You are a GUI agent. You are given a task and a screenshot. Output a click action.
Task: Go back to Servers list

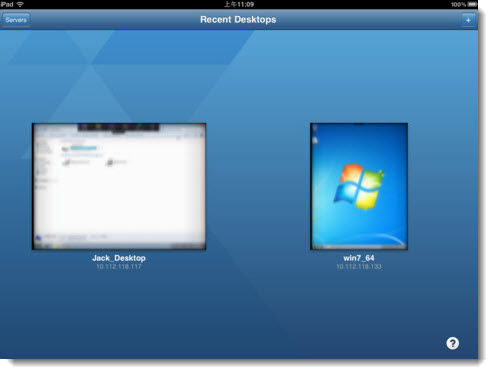(x=16, y=20)
